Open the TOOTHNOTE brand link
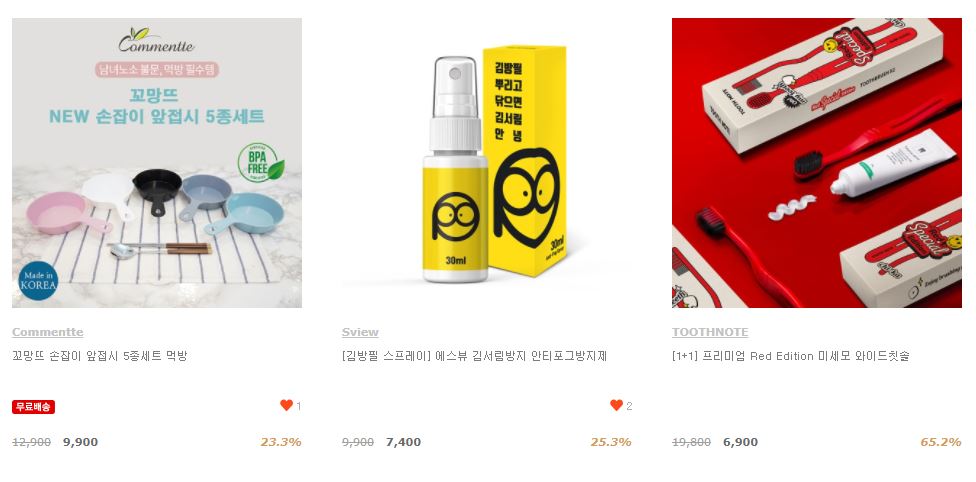 coord(710,332)
